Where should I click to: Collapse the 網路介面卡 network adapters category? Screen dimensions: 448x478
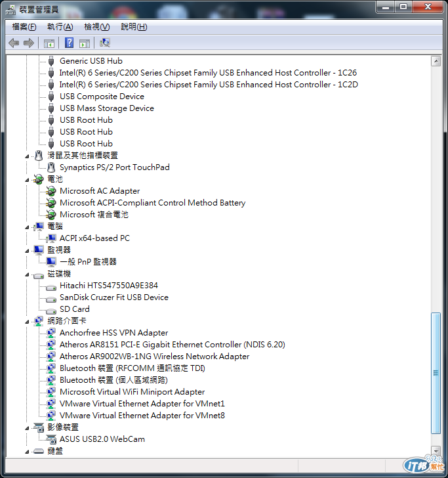pyautogui.click(x=27, y=322)
